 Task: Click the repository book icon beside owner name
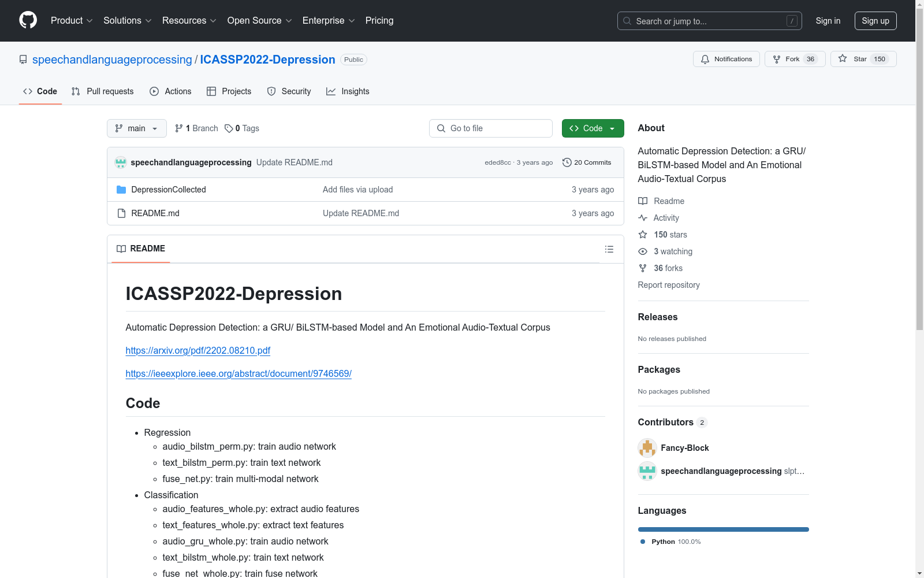(x=23, y=60)
